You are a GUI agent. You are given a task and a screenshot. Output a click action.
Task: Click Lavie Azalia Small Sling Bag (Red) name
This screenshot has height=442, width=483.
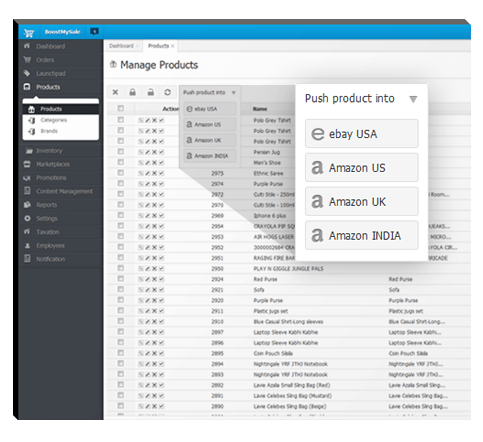tap(292, 385)
